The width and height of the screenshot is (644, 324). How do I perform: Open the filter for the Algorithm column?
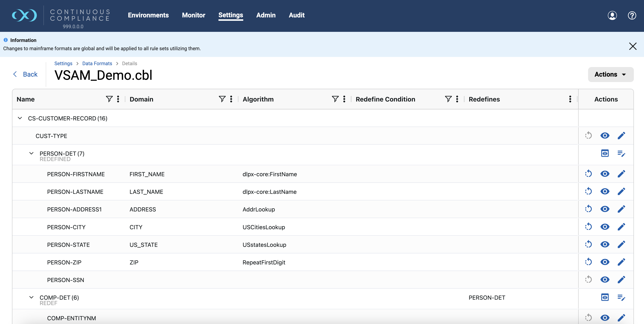335,99
